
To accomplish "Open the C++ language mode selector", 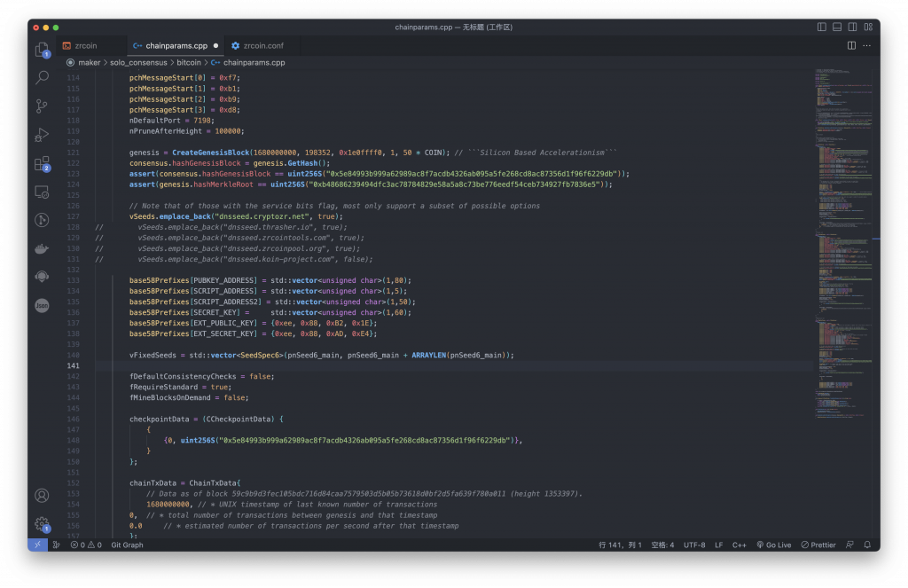I will pos(739,545).
